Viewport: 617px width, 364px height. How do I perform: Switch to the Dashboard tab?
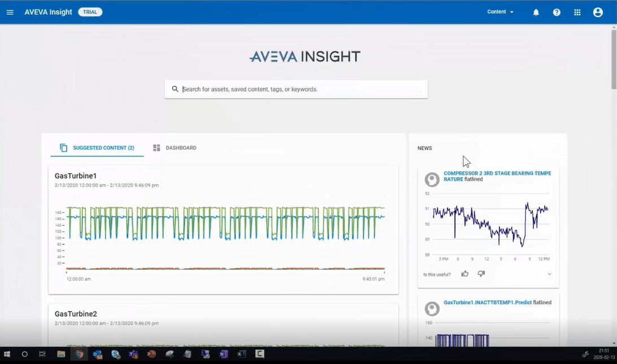175,148
